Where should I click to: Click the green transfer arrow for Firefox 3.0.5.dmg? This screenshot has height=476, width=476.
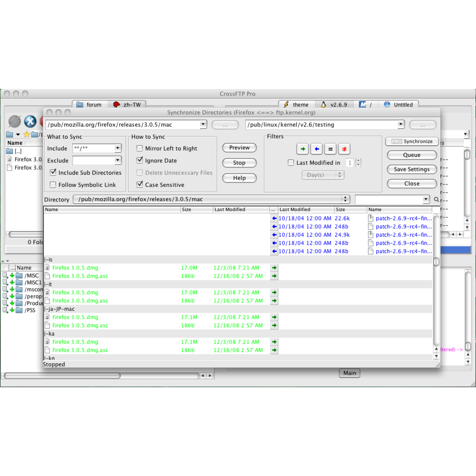(x=274, y=267)
